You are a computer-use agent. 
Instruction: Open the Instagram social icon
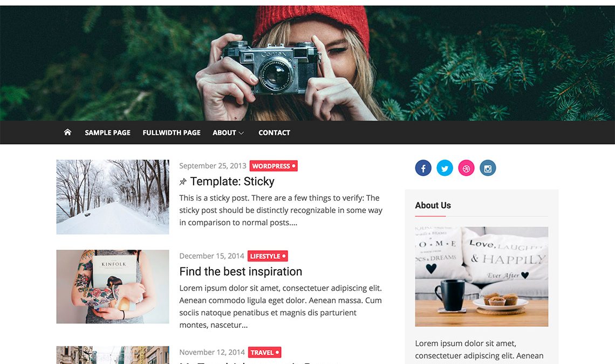point(488,168)
